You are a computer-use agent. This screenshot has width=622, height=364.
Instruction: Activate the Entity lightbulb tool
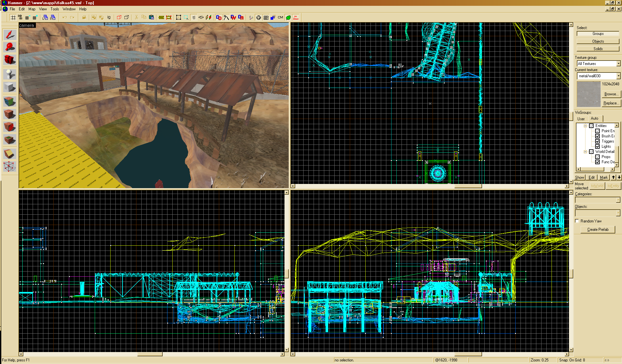10,74
